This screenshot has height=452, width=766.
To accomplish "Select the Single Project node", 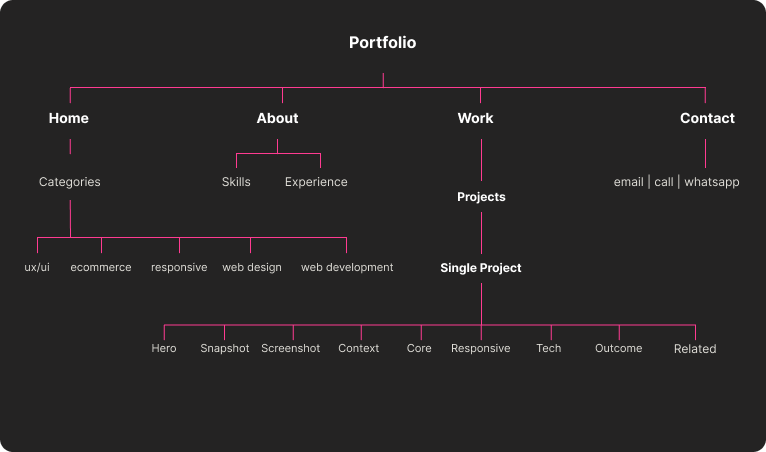I will point(481,268).
